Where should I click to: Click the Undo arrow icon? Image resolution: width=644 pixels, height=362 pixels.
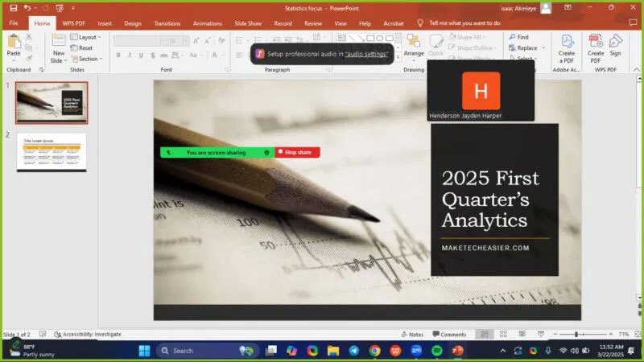click(x=27, y=8)
